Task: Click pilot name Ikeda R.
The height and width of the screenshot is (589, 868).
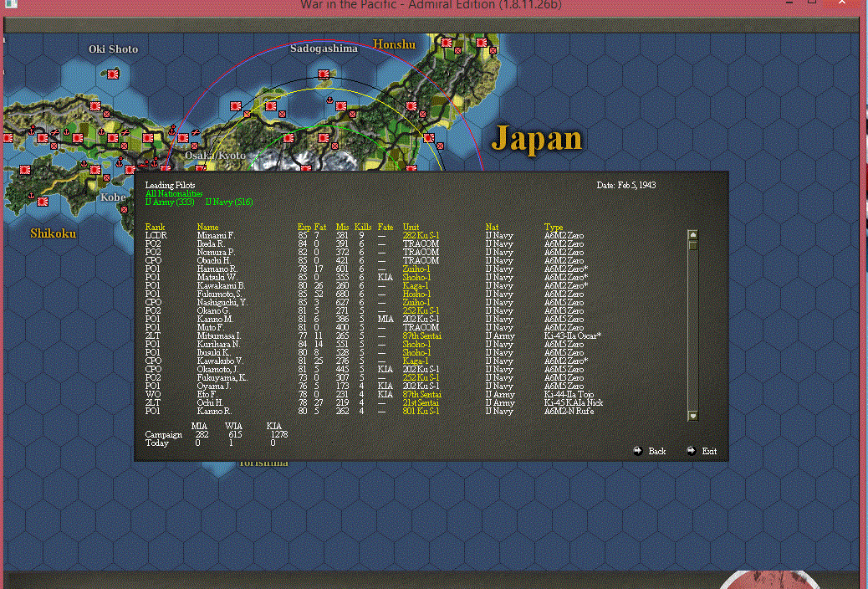Action: tap(211, 243)
